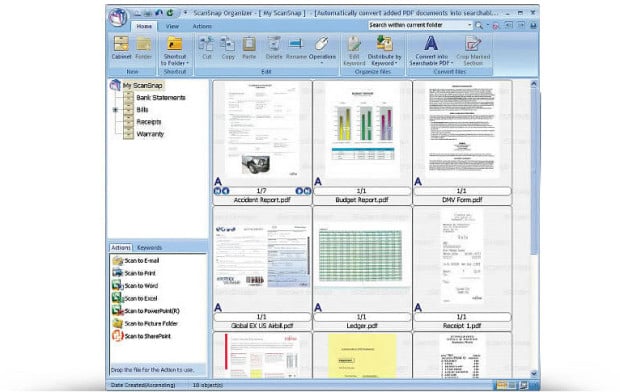The width and height of the screenshot is (620, 392).
Task: Click the scroll down arrow of file list
Action: coord(534,373)
